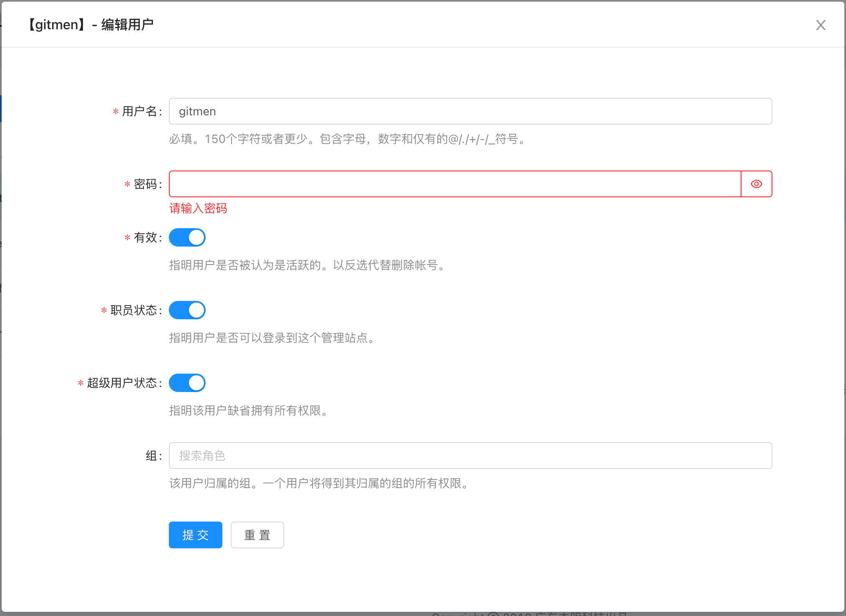Close the 编辑用户 dialog
This screenshot has width=846, height=616.
click(x=821, y=25)
